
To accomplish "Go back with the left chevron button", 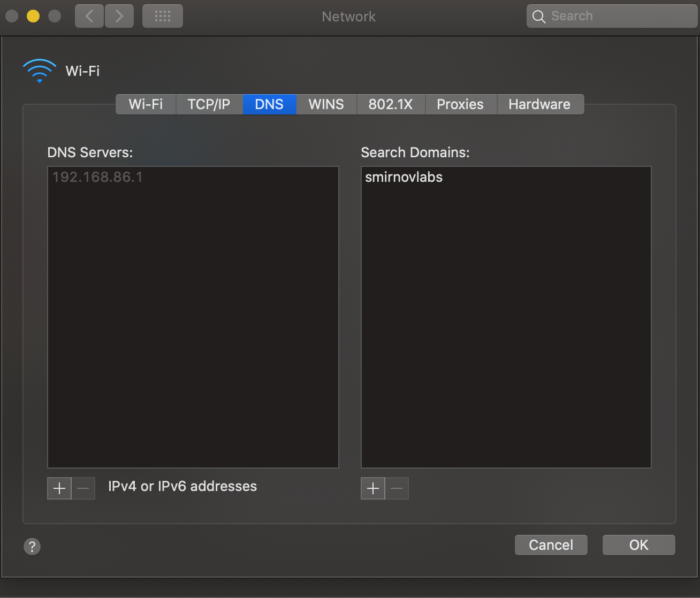I will 89,17.
